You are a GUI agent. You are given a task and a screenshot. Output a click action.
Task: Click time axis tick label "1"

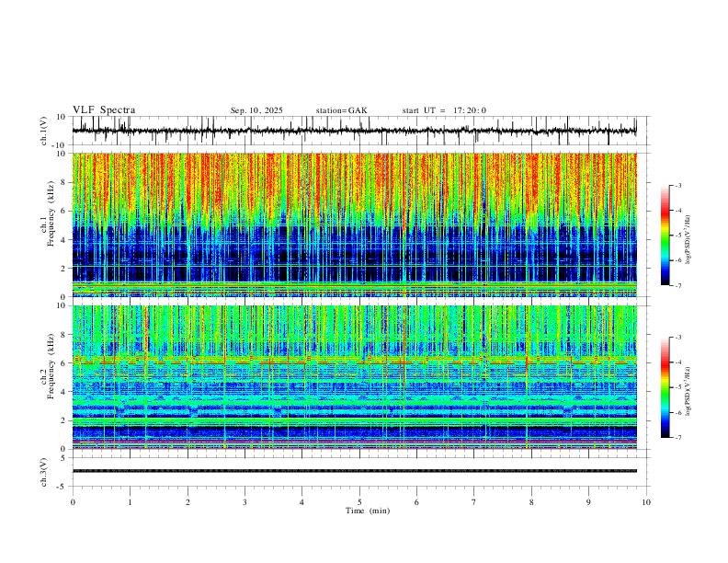(x=130, y=502)
